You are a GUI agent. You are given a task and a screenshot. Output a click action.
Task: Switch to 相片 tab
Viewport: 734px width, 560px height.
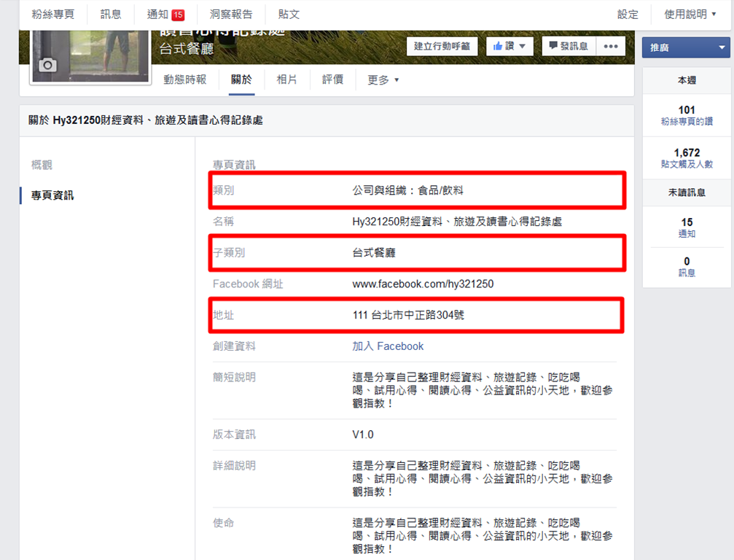[x=287, y=79]
